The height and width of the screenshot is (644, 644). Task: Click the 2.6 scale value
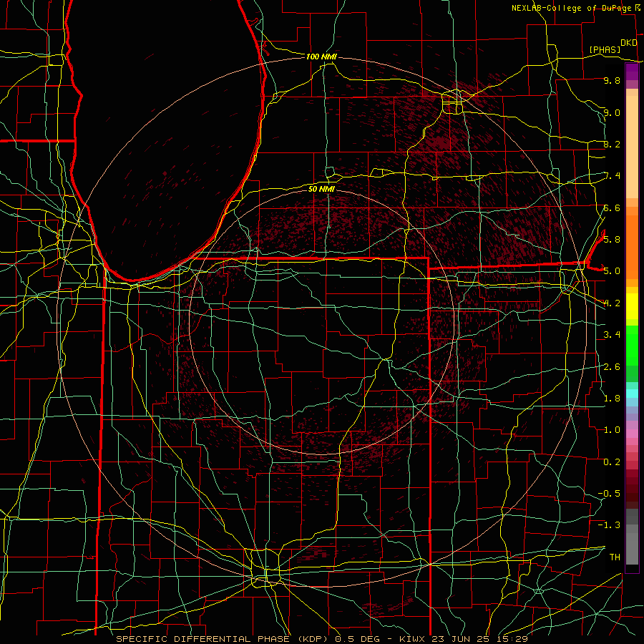[x=612, y=367]
